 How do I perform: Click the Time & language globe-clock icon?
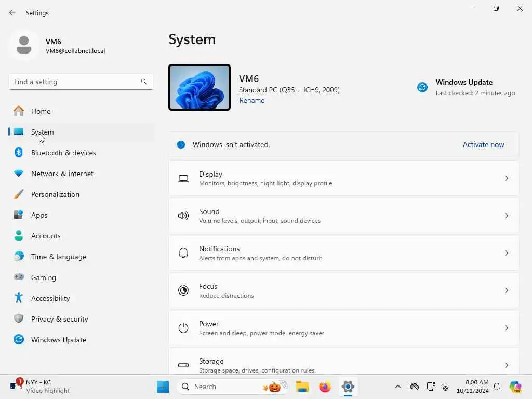[x=19, y=256]
